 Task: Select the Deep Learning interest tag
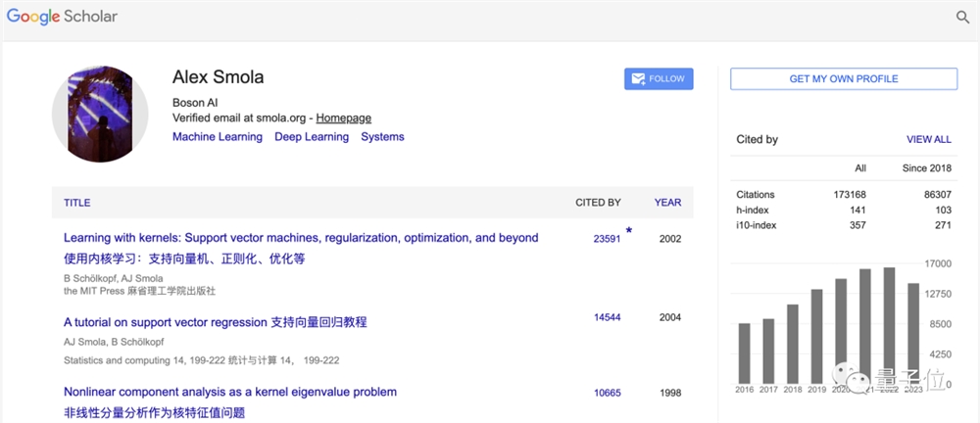pos(312,137)
